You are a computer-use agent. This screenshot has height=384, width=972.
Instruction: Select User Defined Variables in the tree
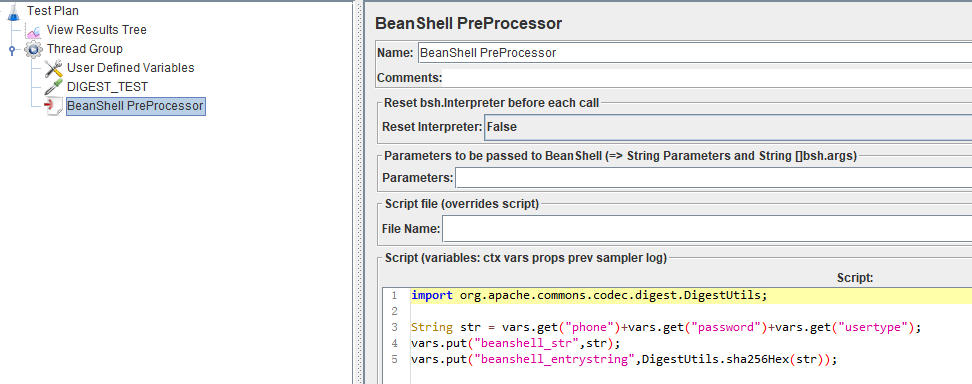pyautogui.click(x=130, y=68)
